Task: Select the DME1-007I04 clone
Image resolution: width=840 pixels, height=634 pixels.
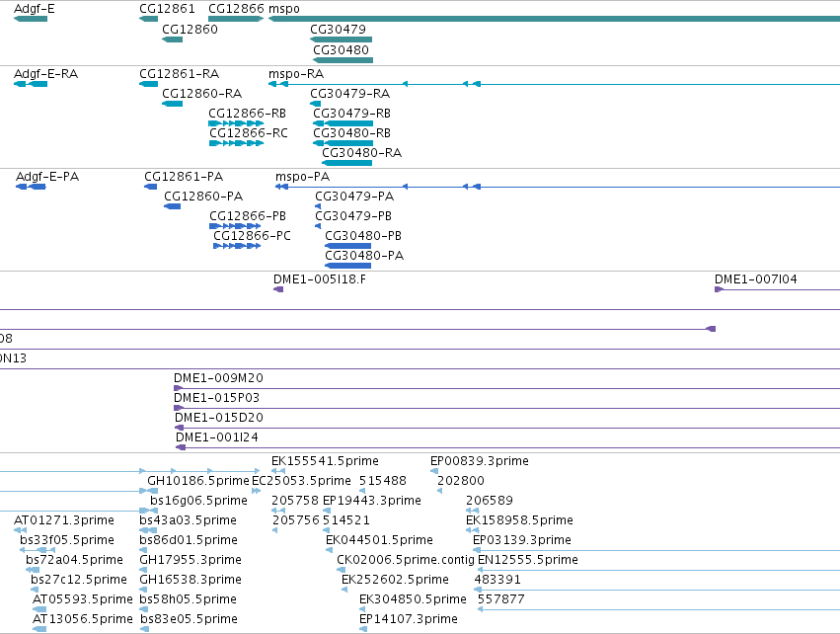Action: click(x=778, y=289)
